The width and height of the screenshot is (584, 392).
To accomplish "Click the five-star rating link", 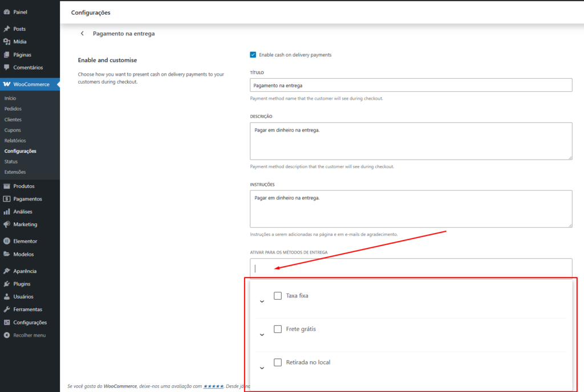I will coord(213,385).
